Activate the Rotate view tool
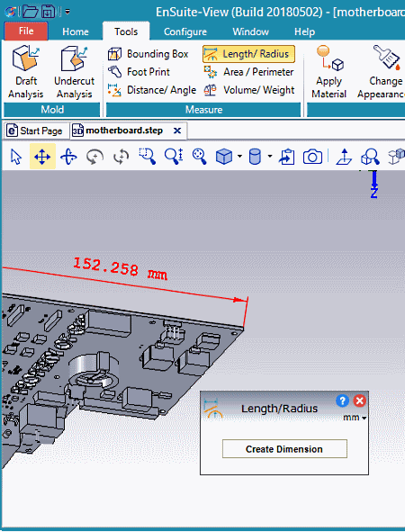Viewport: 405px width, 532px height. [68, 157]
